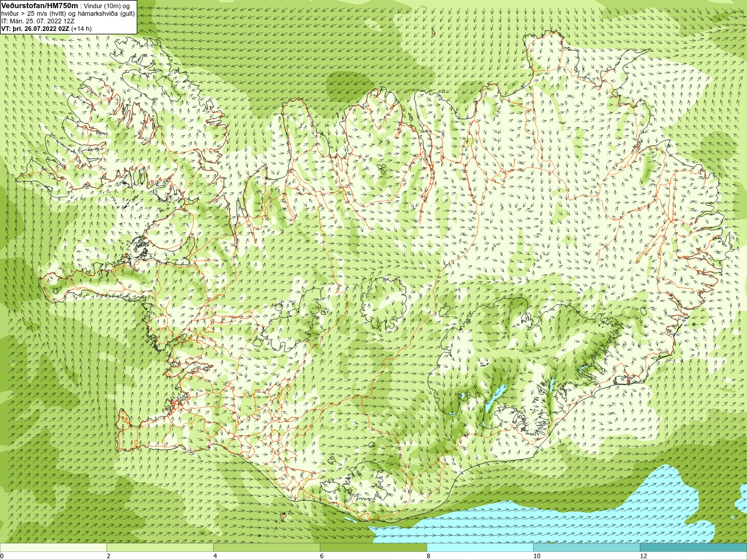Click the legend scale value 10
Viewport: 747px width, 560px height.
coord(536,556)
